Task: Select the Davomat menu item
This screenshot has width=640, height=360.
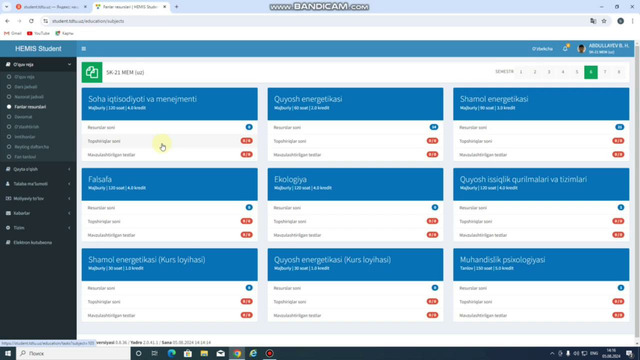Action: click(23, 117)
